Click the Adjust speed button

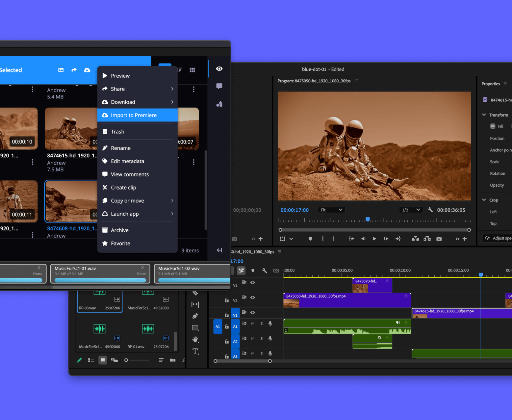[498, 238]
